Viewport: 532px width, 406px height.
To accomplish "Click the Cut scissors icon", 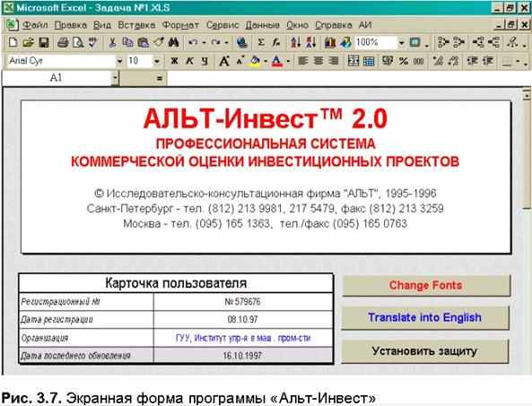I will (x=112, y=43).
